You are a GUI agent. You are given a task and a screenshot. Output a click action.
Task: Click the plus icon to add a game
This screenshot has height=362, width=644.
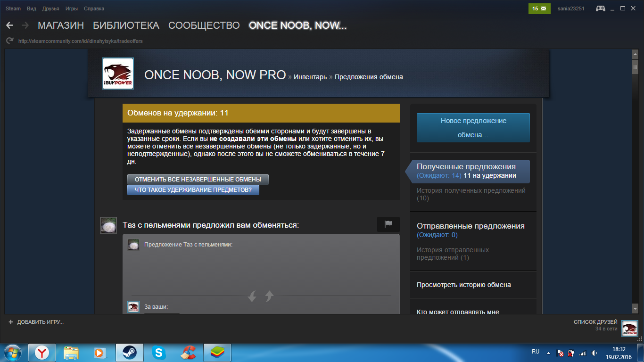11,322
